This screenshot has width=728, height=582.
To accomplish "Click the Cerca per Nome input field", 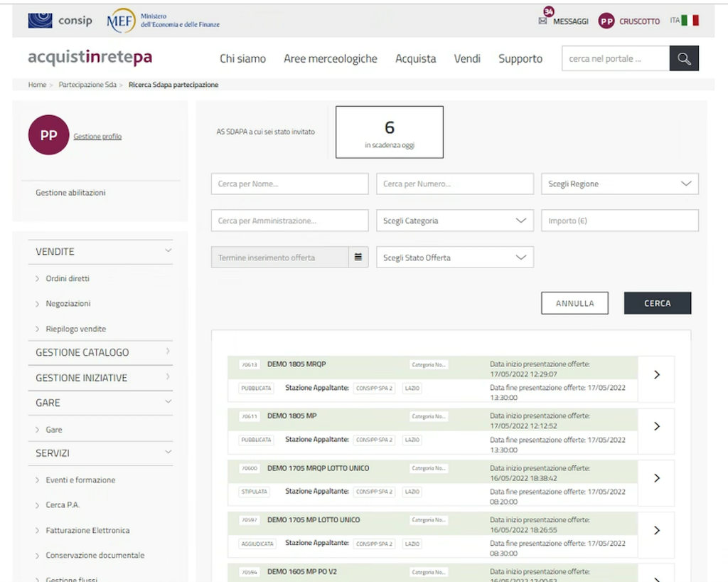I will point(289,184).
